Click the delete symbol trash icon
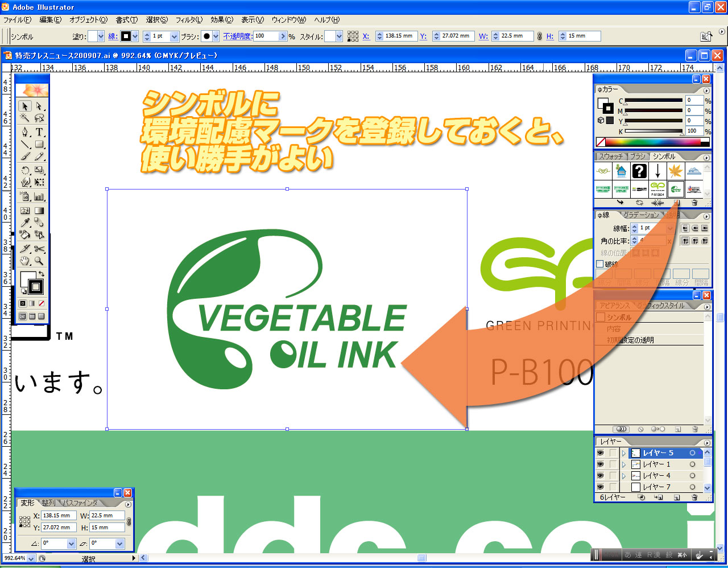 pos(694,203)
